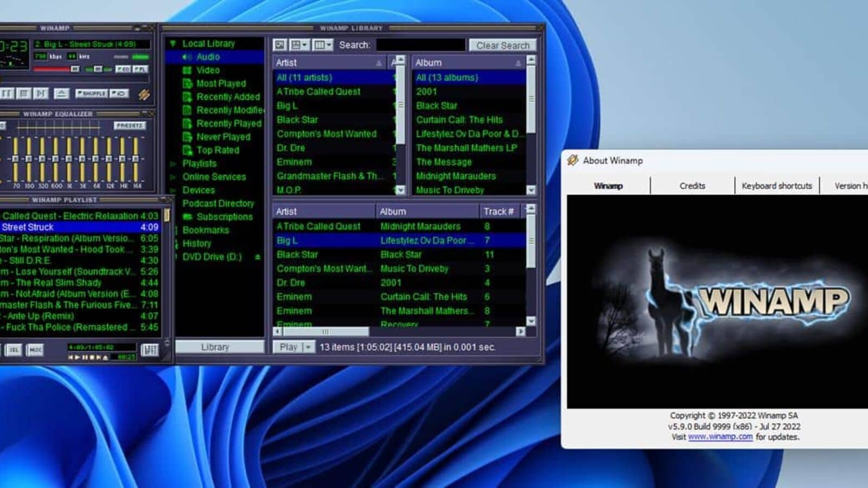This screenshot has height=488, width=868.
Task: Click the album art view button beside Search
Action: (279, 45)
